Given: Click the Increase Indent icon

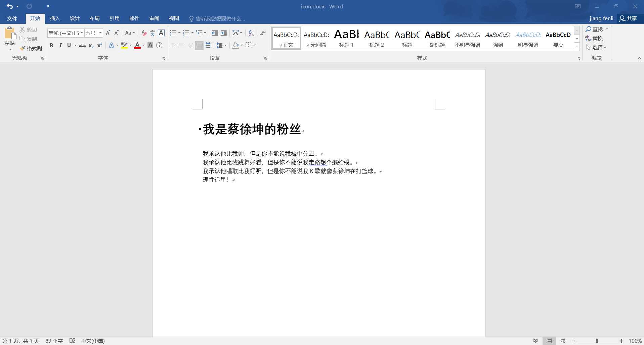Looking at the screenshot, I should tap(224, 33).
